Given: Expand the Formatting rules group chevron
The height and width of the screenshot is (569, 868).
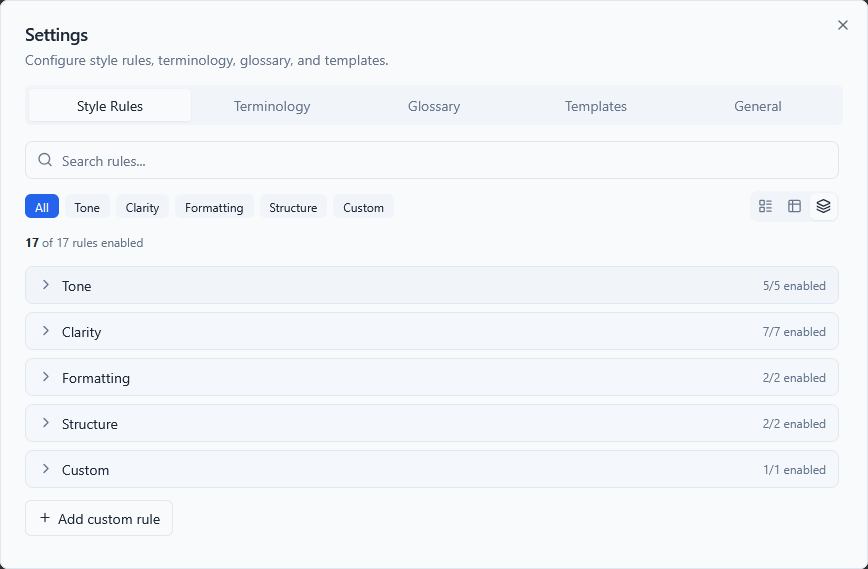Looking at the screenshot, I should (46, 377).
